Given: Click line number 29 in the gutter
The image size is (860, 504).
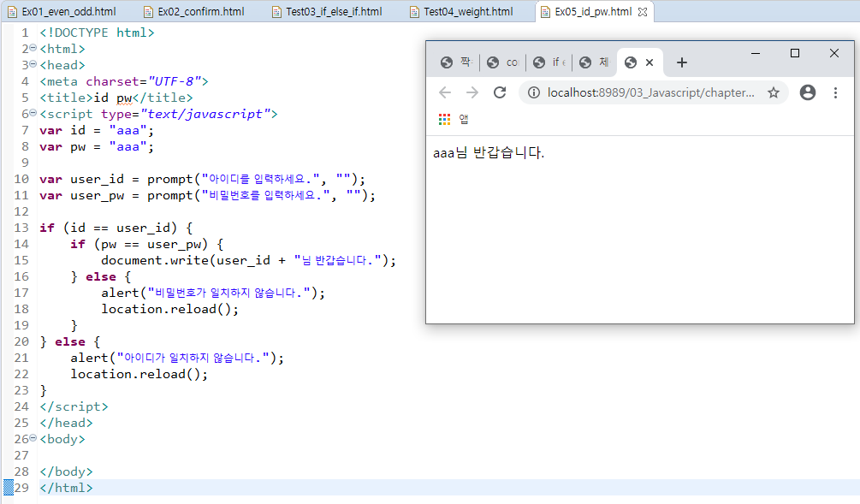Looking at the screenshot, I should click(21, 488).
